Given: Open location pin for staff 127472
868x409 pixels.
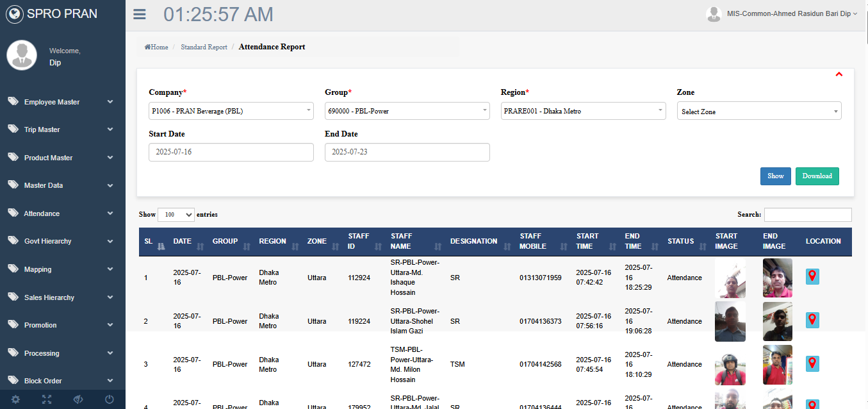Looking at the screenshot, I should (812, 363).
